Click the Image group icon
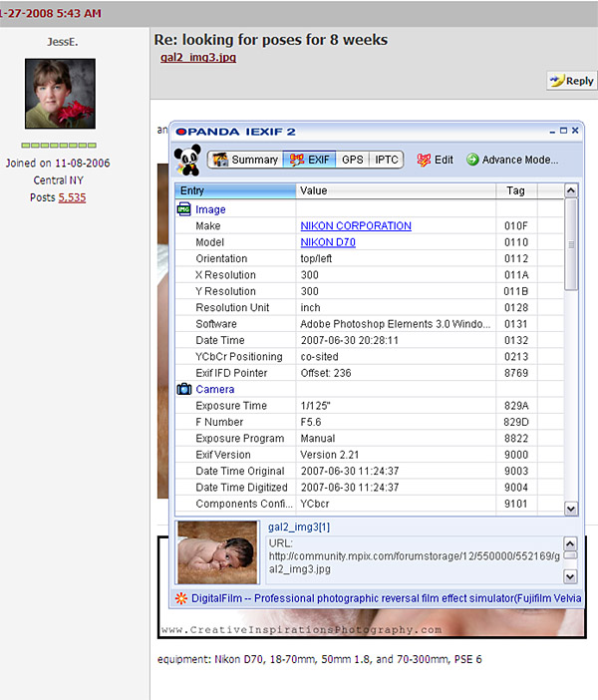Image resolution: width=598 pixels, height=700 pixels. [183, 209]
